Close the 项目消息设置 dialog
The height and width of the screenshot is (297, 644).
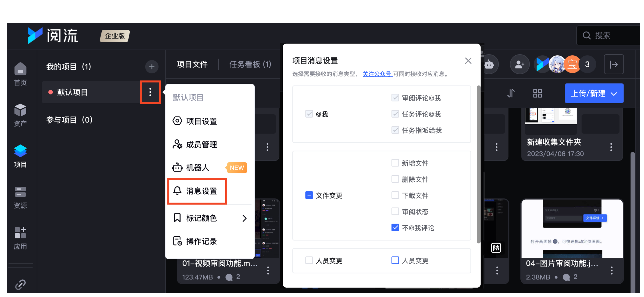pyautogui.click(x=468, y=61)
